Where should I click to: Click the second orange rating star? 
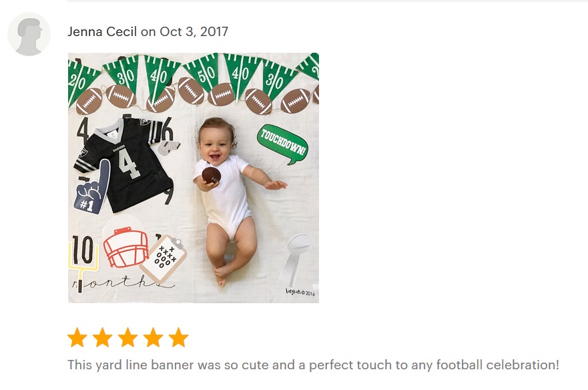(x=103, y=337)
